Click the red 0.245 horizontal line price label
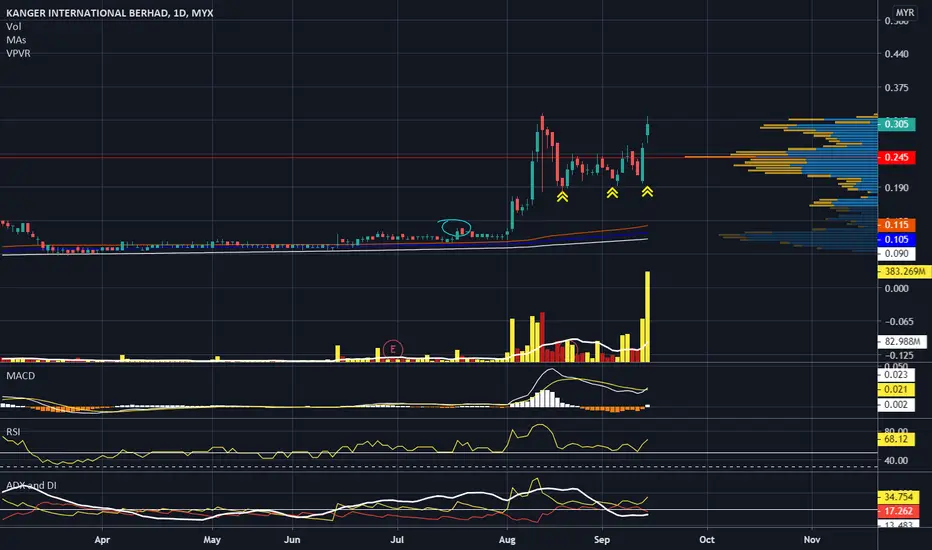The height and width of the screenshot is (550, 932). [896, 157]
